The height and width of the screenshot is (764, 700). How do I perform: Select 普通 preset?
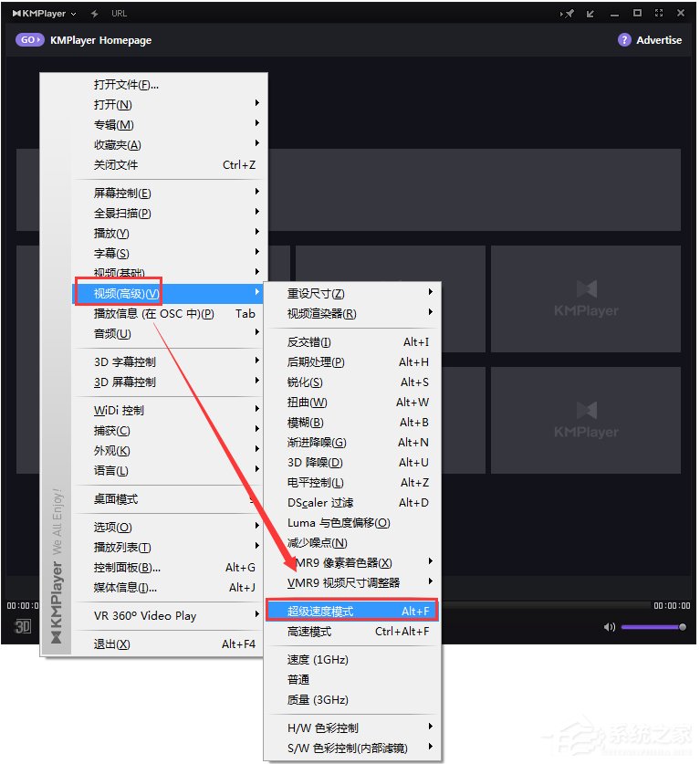pos(352,680)
